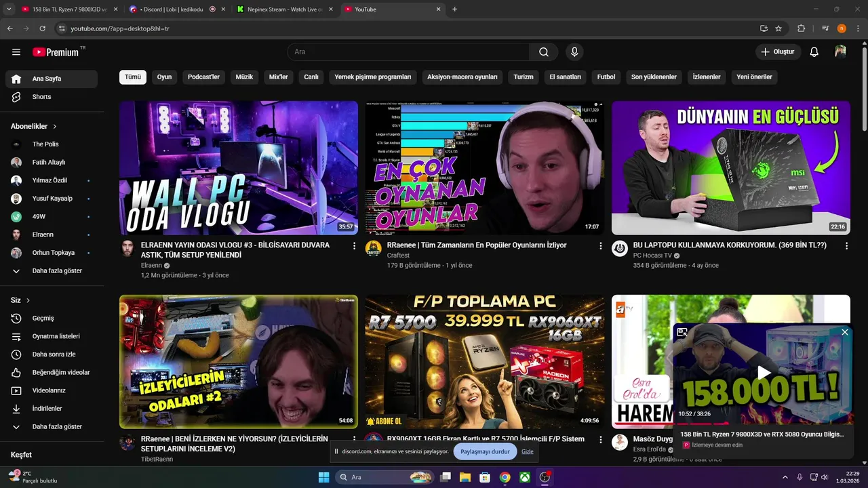868x488 pixels.
Task: Select the Oyun filter chip
Action: 164,77
